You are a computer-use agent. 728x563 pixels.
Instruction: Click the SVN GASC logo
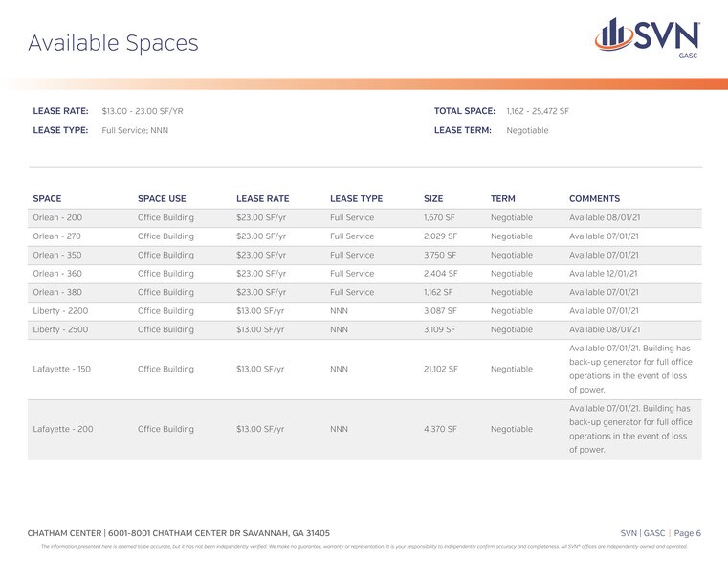(648, 38)
